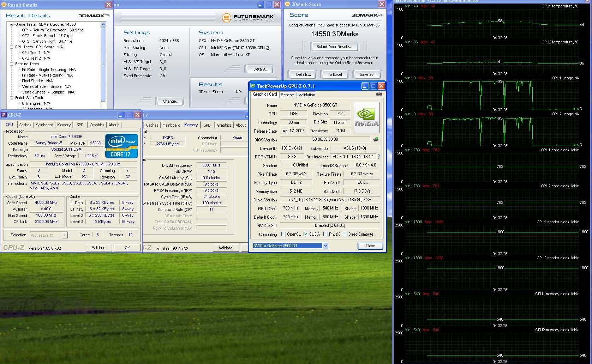The image size is (592, 364).
Task: Click Validate in the front CPU-Z window
Action: [x=98, y=248]
